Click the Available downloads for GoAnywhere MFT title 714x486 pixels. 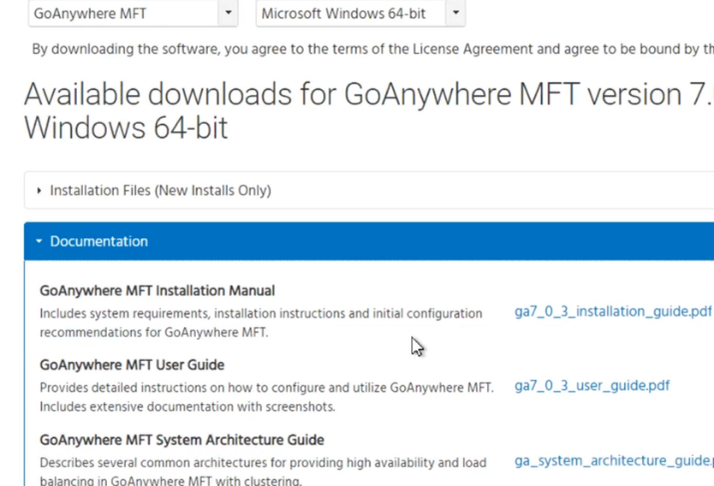pyautogui.click(x=369, y=111)
